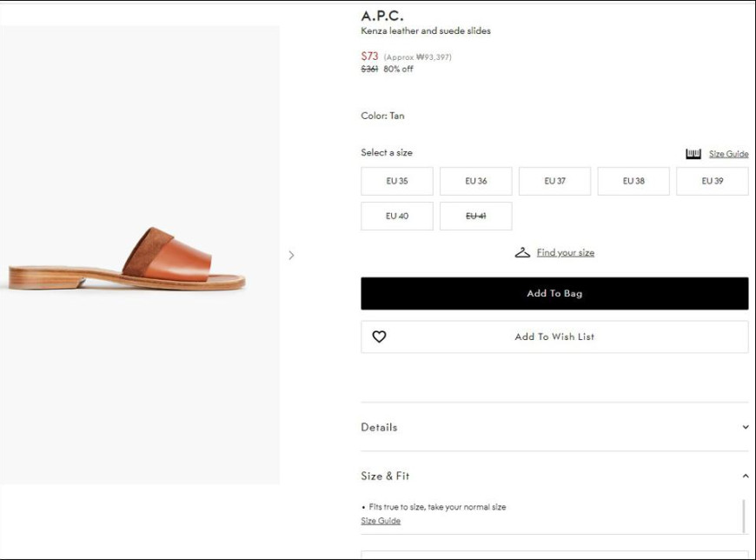Click the Approx ₩93,397 price text
756x560 pixels.
tap(417, 57)
